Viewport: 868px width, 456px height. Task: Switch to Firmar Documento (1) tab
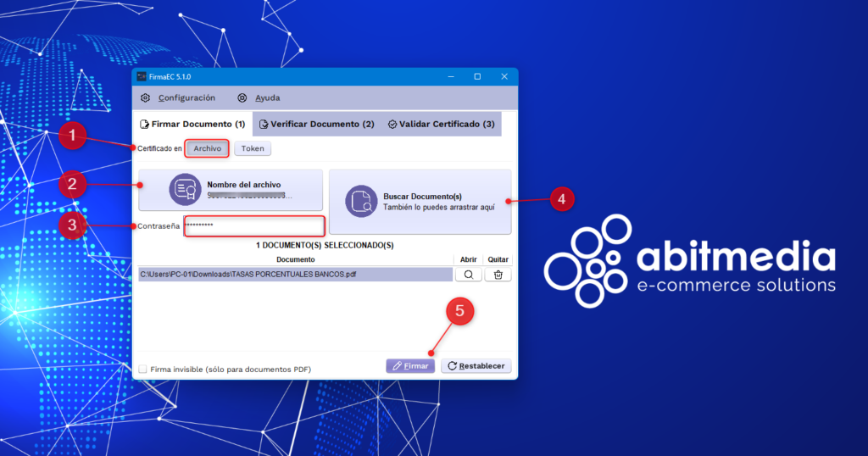pos(192,124)
